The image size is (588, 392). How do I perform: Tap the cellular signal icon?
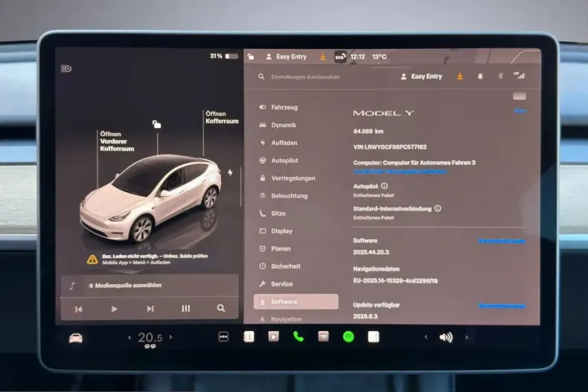[x=519, y=76]
